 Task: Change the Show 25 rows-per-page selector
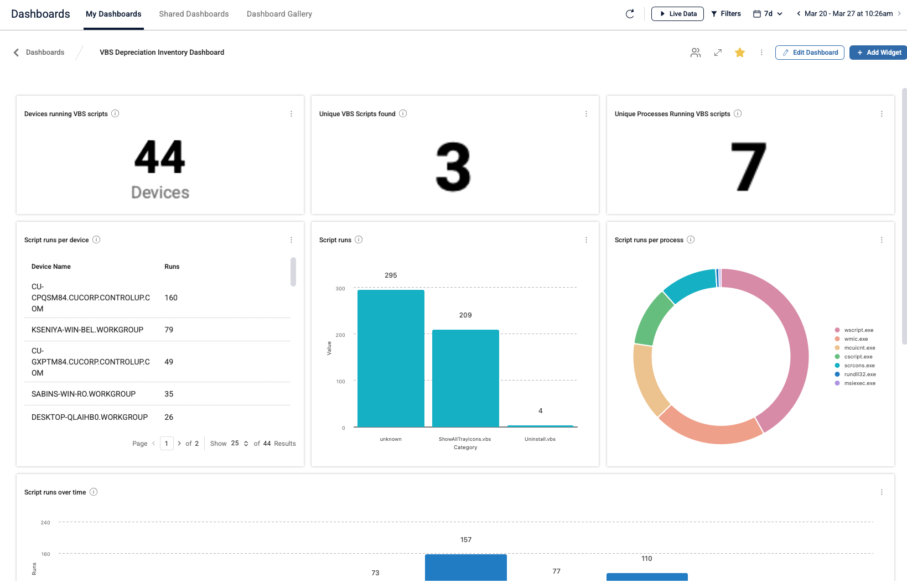coord(240,444)
